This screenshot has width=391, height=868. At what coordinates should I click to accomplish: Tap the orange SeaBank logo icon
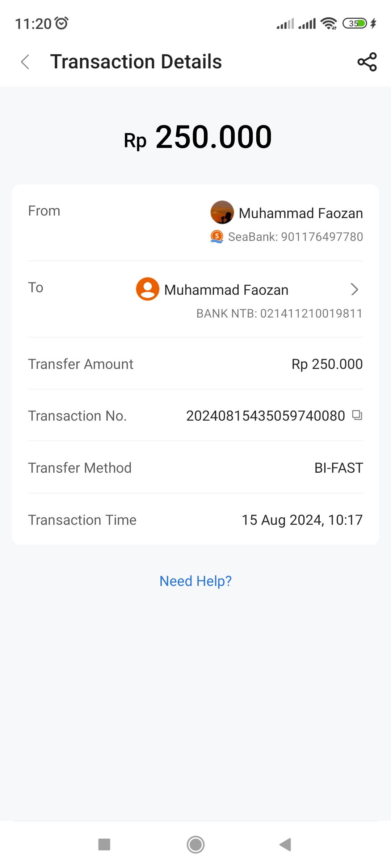click(x=217, y=237)
